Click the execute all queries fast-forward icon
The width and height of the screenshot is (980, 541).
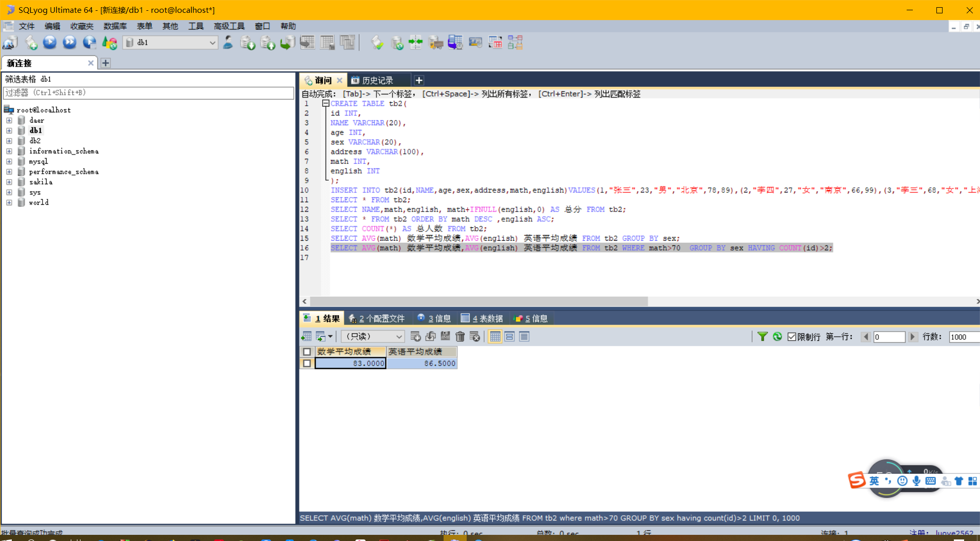click(69, 43)
